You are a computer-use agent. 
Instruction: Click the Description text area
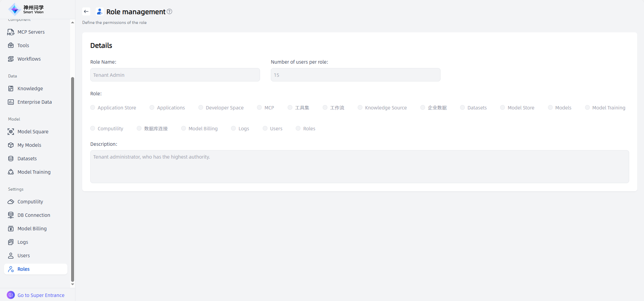[x=359, y=167]
